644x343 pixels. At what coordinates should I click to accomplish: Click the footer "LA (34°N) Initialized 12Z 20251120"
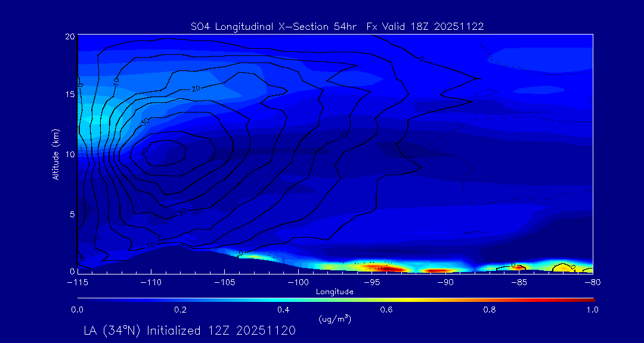click(x=190, y=330)
